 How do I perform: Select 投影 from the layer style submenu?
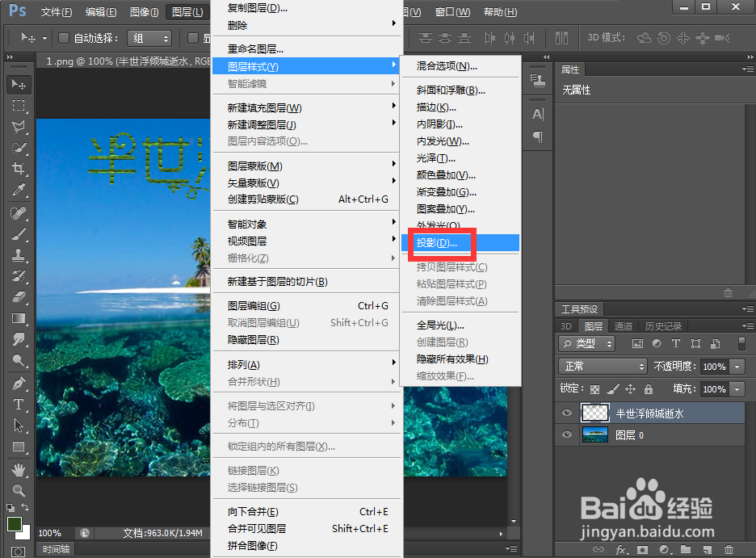pyautogui.click(x=439, y=242)
